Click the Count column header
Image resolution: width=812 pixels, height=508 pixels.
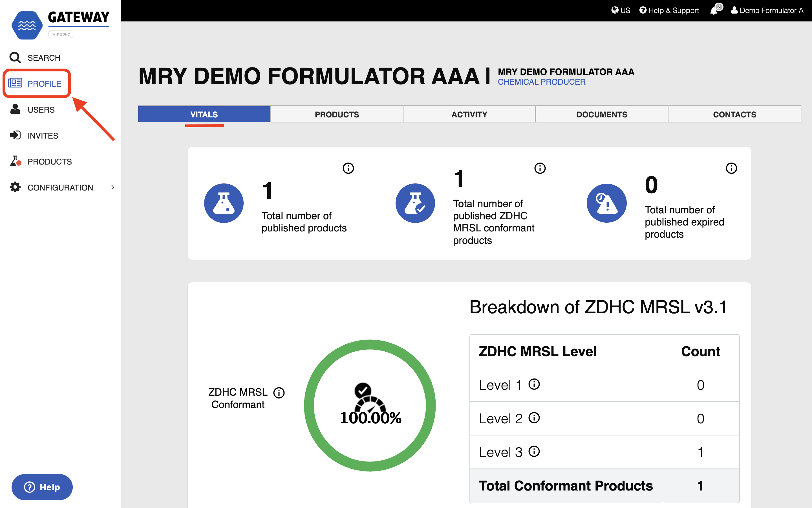click(x=700, y=351)
